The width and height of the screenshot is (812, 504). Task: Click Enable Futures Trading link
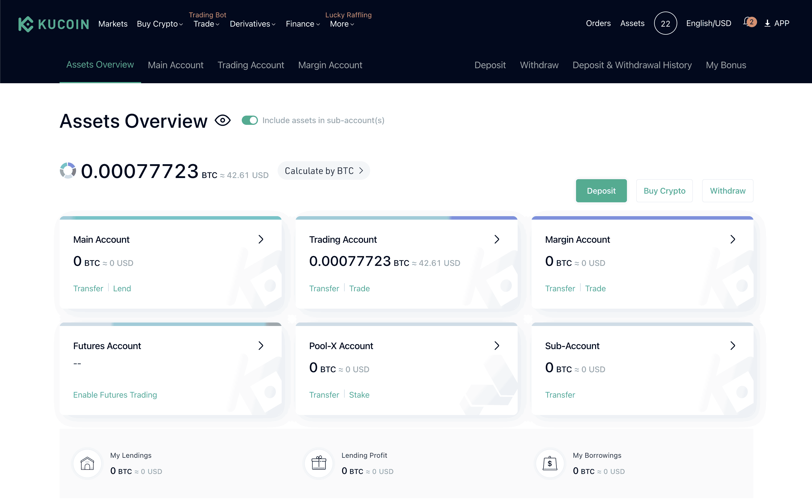click(115, 395)
